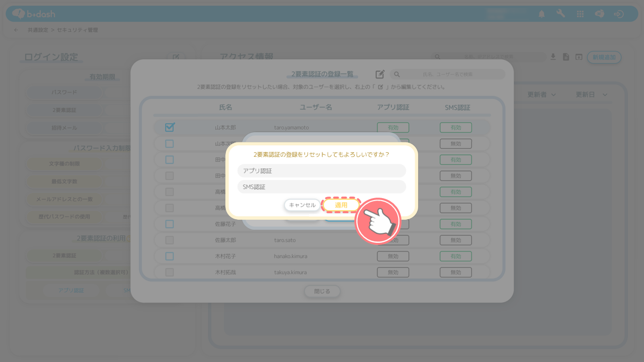Viewport: 644px width, 362px height.
Task: Click the 山本太郎 name cell
Action: point(225,128)
